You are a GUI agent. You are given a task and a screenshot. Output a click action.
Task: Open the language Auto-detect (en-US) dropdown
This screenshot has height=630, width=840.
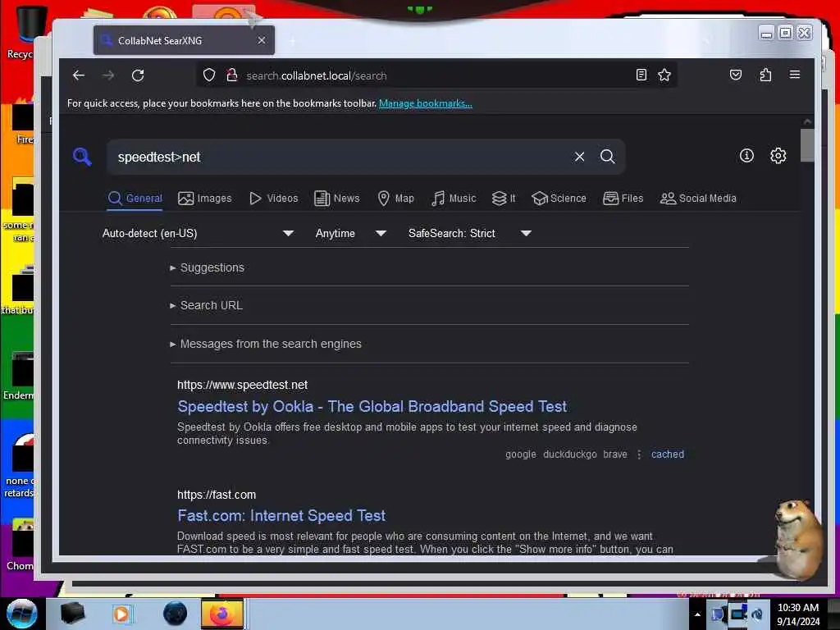click(198, 234)
